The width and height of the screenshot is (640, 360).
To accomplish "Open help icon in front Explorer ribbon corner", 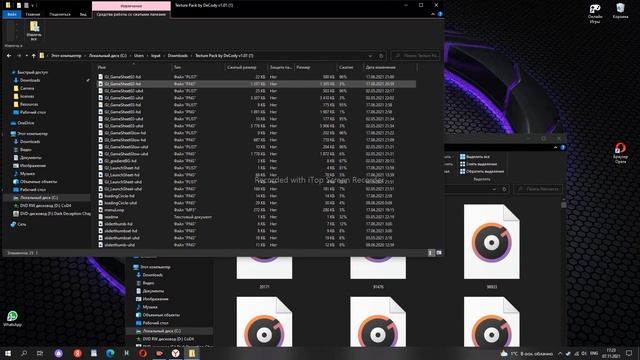I will click(x=440, y=14).
